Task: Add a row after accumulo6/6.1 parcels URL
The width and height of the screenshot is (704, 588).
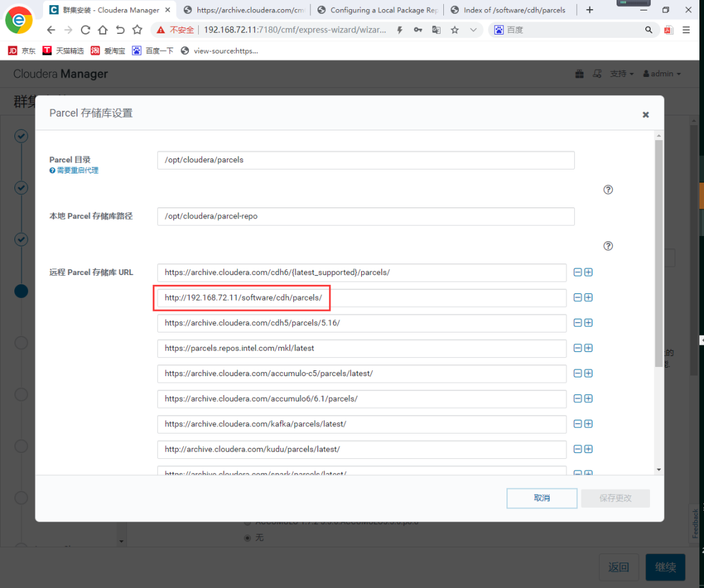Action: click(x=588, y=398)
